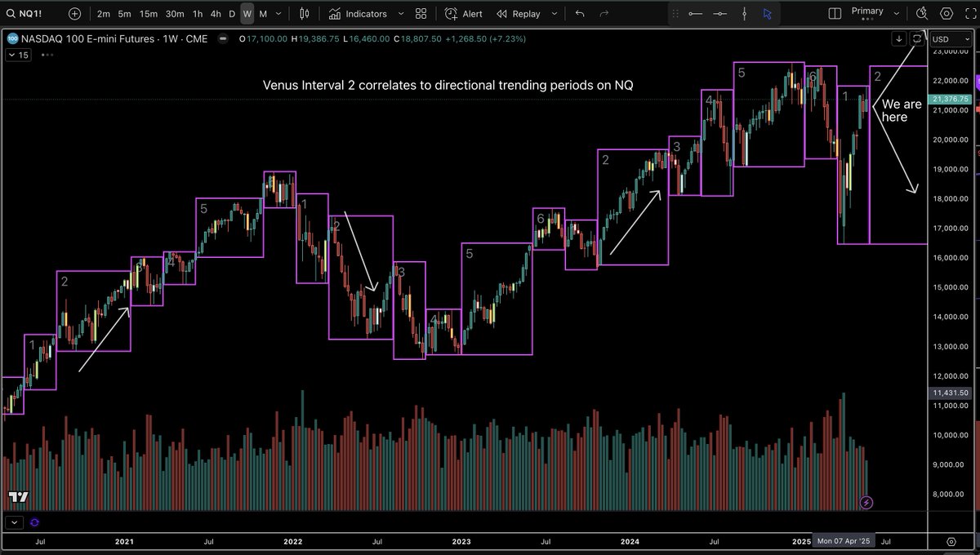Open the candlestick chart type menu

[x=305, y=14]
